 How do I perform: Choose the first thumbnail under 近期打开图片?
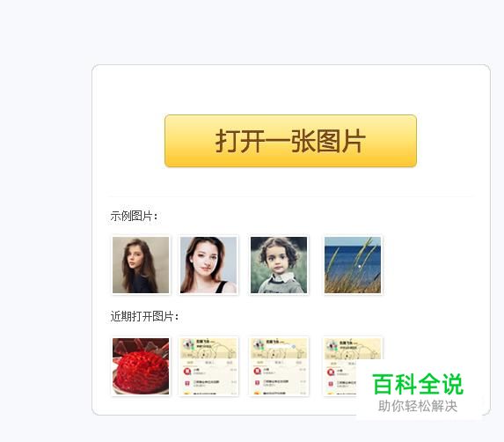[141, 366]
